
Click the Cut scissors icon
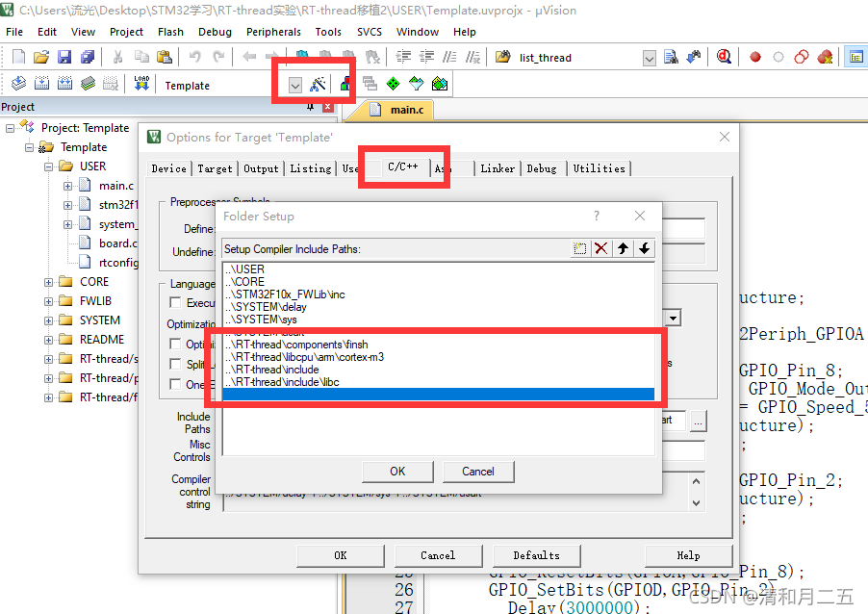(118, 57)
